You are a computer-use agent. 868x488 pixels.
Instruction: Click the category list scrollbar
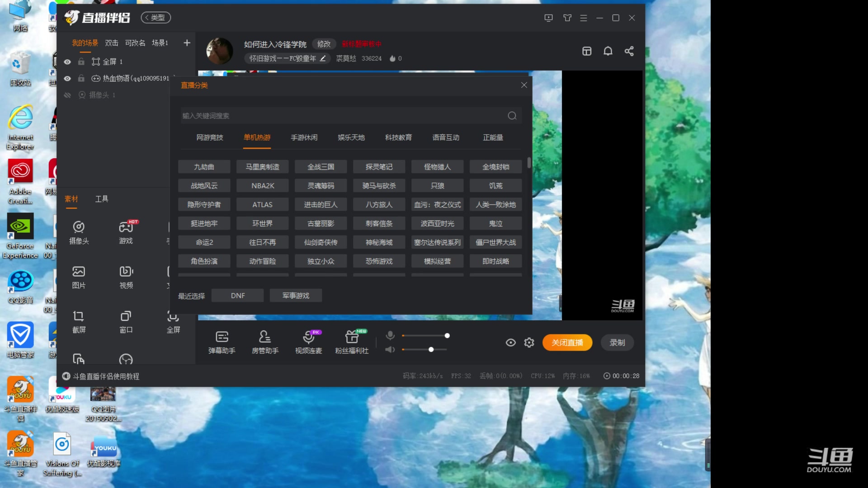coord(529,163)
